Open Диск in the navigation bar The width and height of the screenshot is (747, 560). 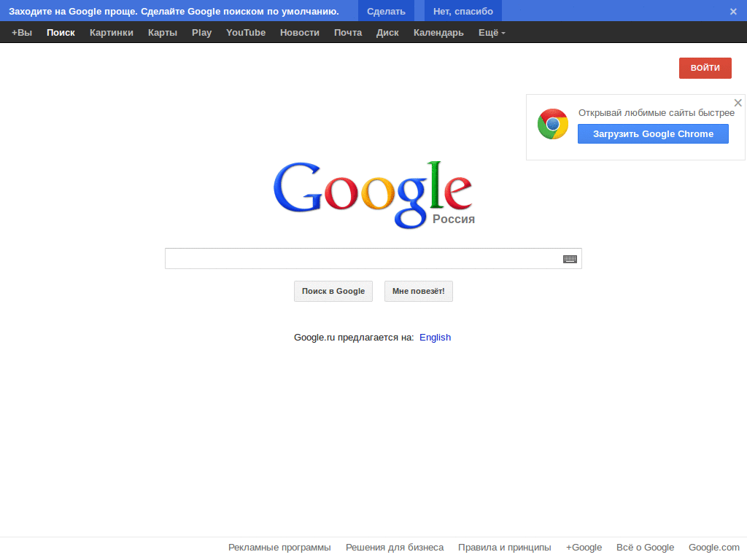[x=387, y=33]
